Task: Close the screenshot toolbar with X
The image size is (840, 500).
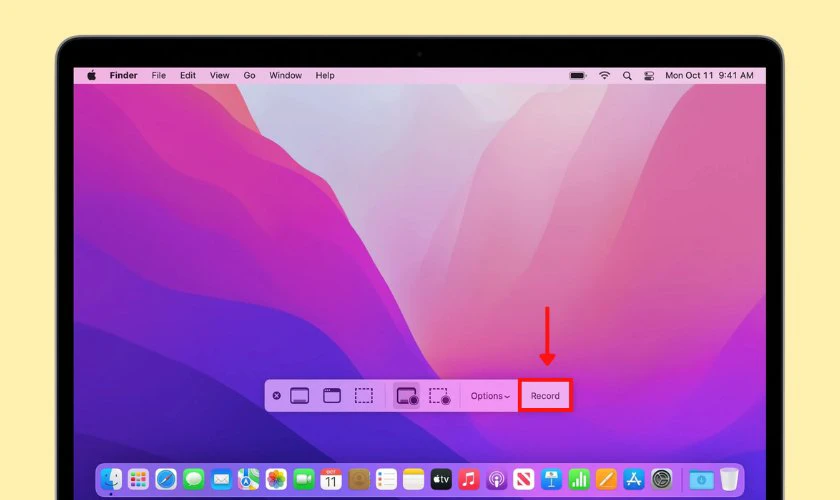Action: point(277,396)
